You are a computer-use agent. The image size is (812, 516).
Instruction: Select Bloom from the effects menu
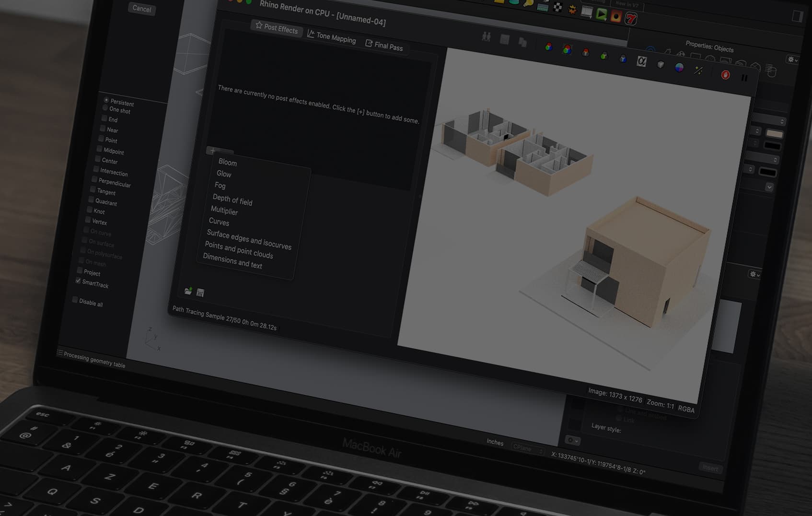[x=227, y=163]
